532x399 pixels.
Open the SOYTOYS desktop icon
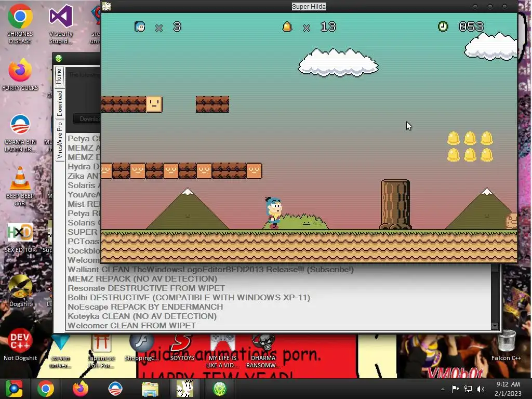[182, 348]
